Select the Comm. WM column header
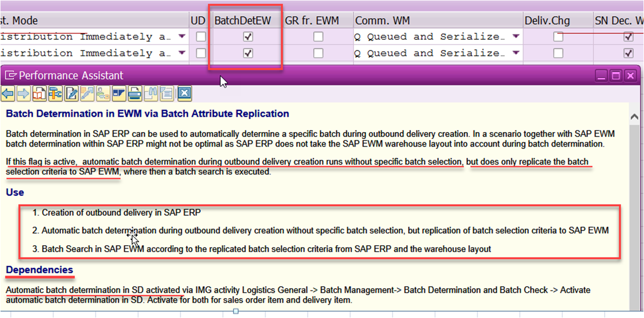Screen dimensions: 644x318 coord(438,20)
